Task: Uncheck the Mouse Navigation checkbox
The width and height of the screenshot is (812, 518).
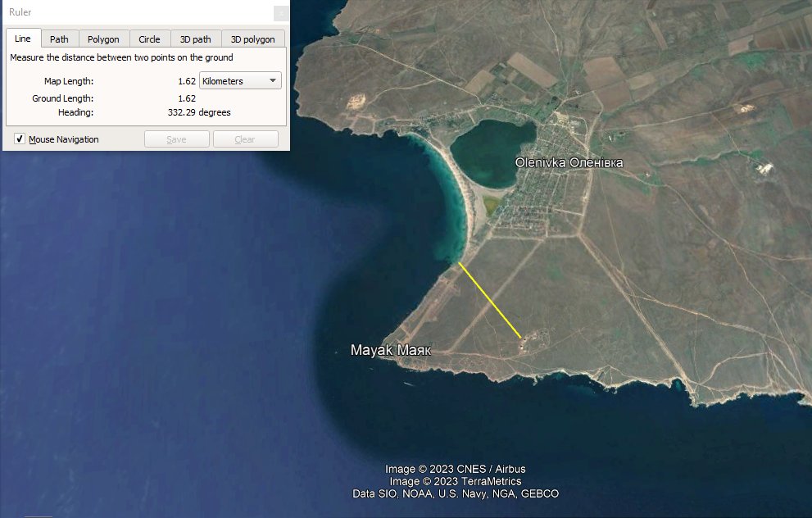Action: pyautogui.click(x=20, y=139)
